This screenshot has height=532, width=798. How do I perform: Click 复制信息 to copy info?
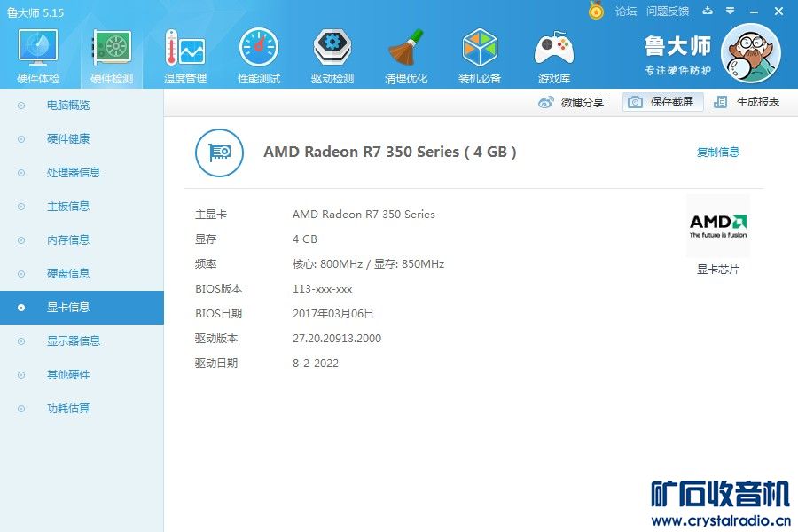tap(718, 152)
